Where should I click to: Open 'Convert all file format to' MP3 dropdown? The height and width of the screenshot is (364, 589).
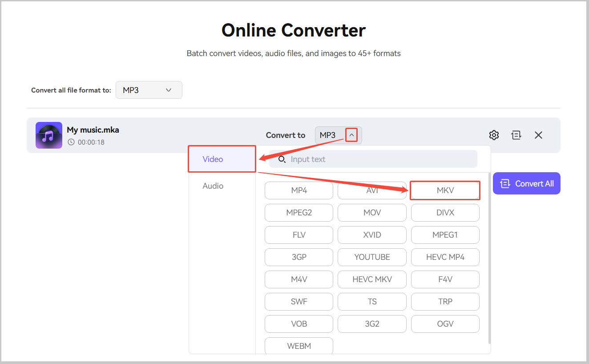[x=149, y=90]
